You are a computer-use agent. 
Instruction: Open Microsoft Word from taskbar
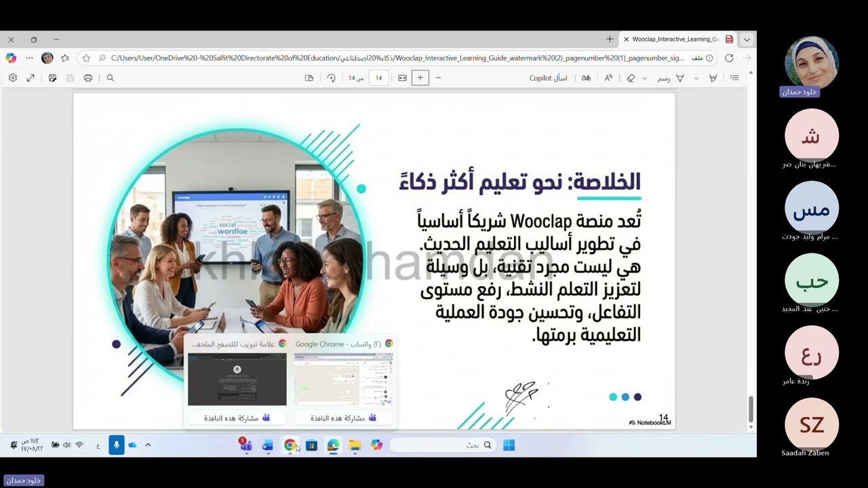tap(268, 445)
